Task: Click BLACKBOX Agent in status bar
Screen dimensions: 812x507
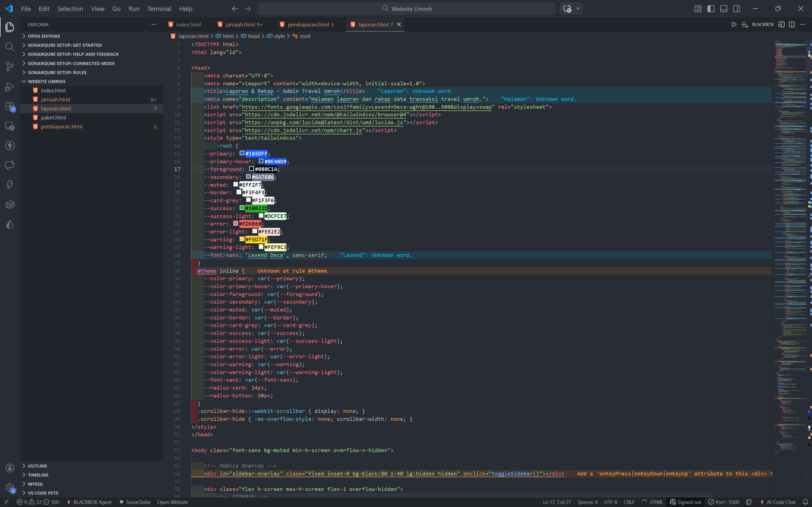Action: click(x=89, y=502)
